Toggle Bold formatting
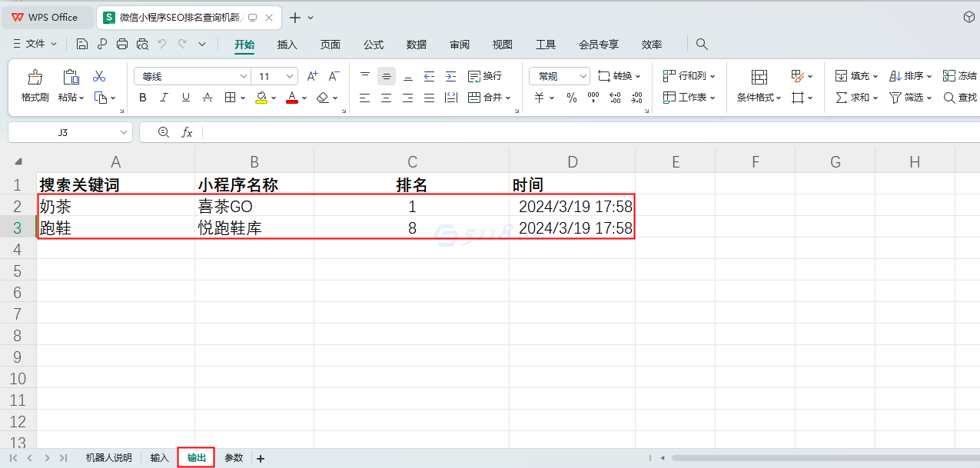Image resolution: width=980 pixels, height=468 pixels. click(x=142, y=98)
